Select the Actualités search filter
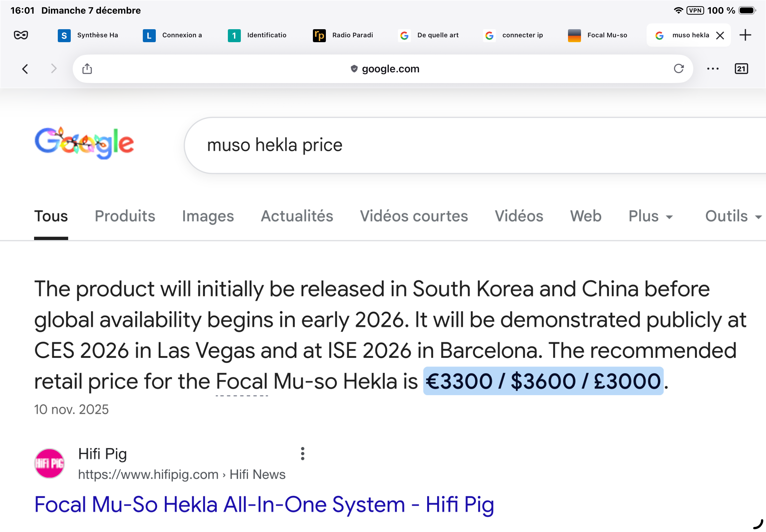Viewport: 766px width, 532px height. click(x=297, y=216)
